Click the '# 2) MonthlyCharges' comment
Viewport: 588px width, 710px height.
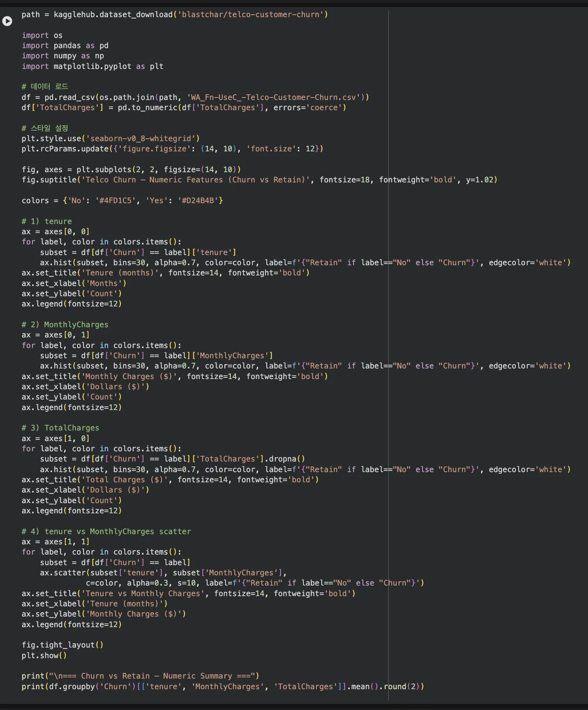[65, 325]
